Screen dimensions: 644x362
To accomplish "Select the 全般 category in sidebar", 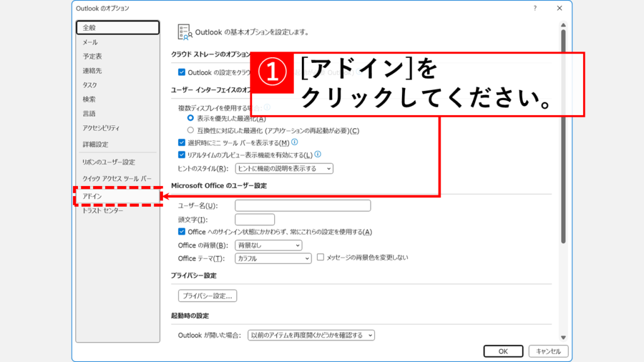I will 118,28.
